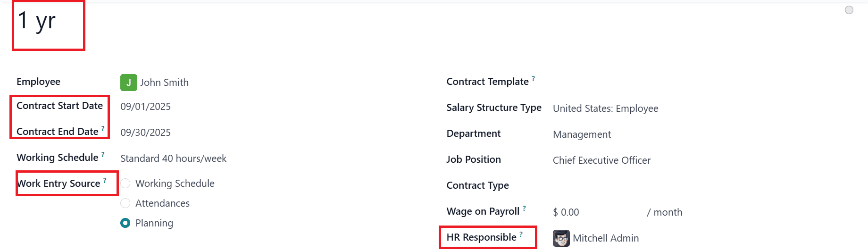
Task: Click help icon next to Work Entry Source
Action: [105, 180]
